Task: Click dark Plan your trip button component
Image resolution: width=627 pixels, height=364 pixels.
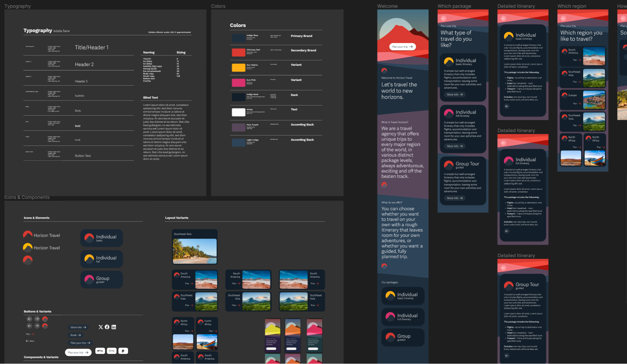Action: tap(80, 343)
